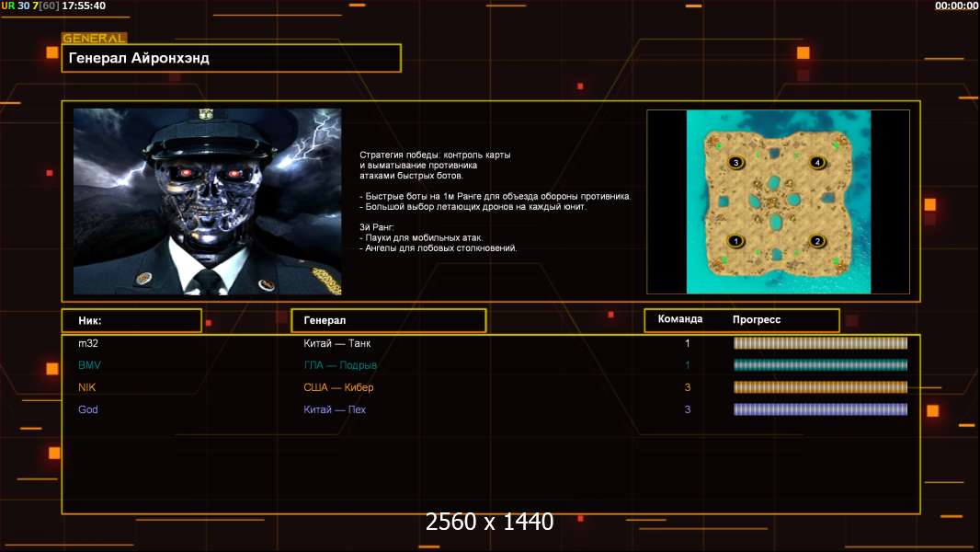Click the 00:00:00 timer
The height and width of the screenshot is (552, 980).
coord(956,6)
